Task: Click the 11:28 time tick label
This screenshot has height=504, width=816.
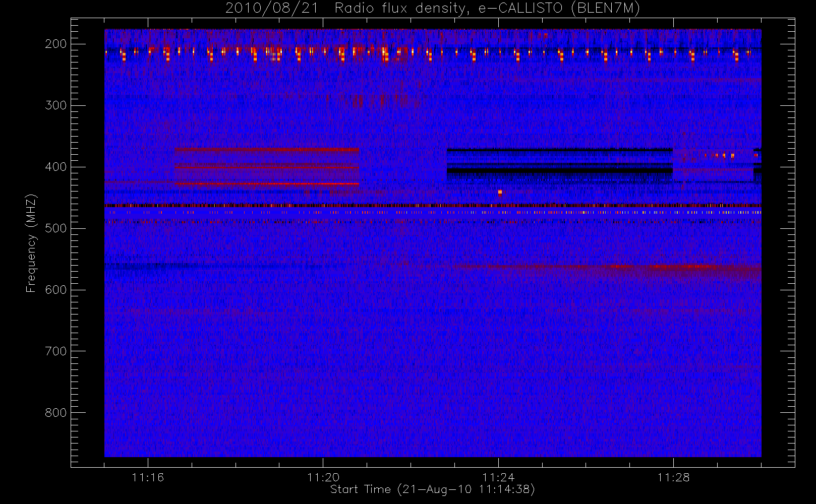Action: point(673,477)
